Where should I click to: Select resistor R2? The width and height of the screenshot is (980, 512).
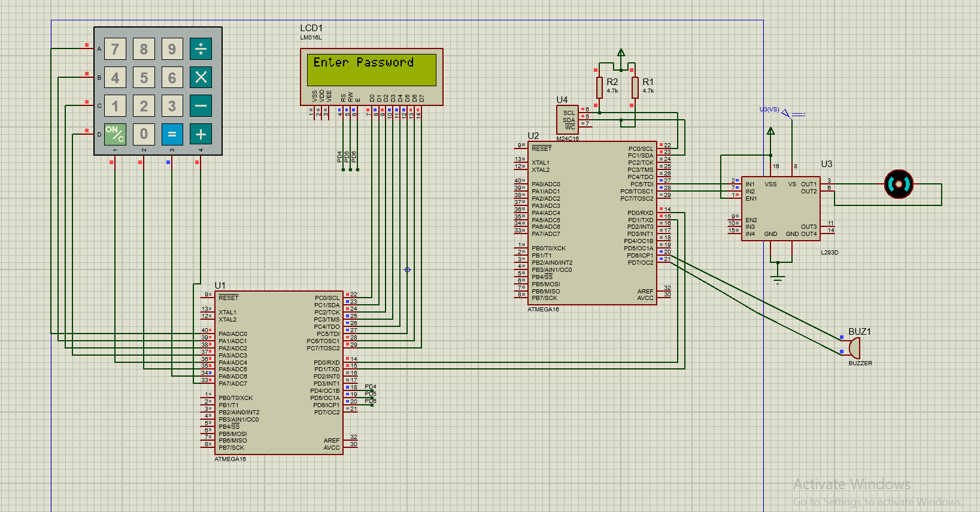(x=599, y=87)
